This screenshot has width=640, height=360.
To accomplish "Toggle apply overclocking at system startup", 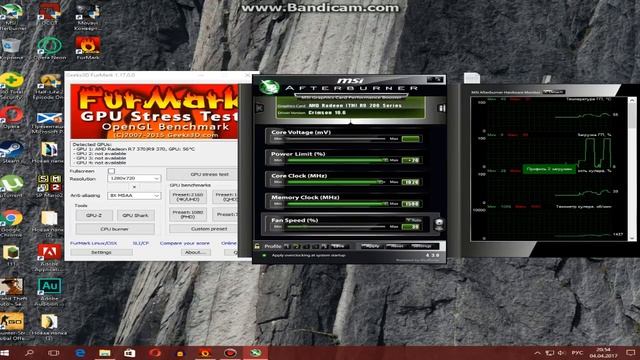I will [264, 256].
